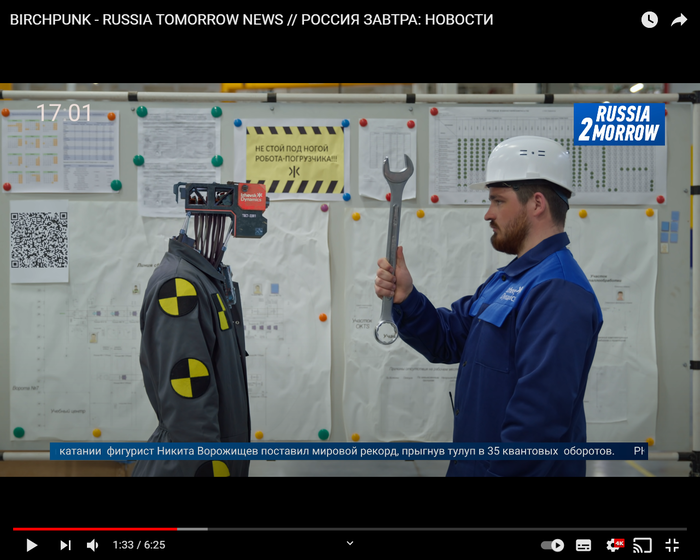
Task: Seek on the red progress bar
Action: tap(350, 529)
